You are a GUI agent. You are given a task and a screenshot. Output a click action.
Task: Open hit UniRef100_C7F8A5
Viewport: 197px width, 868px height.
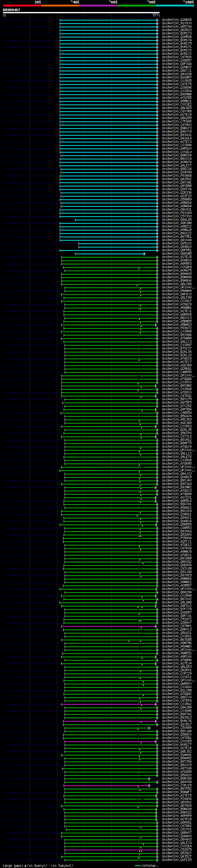pyautogui.click(x=177, y=121)
